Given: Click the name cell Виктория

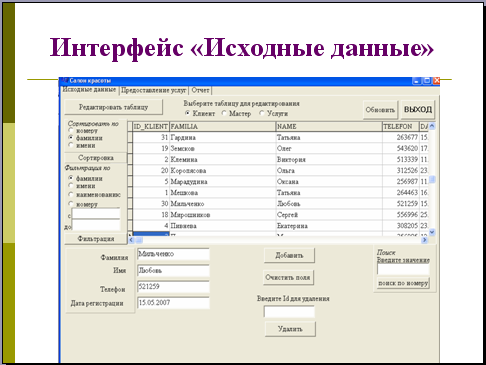Looking at the screenshot, I should pyautogui.click(x=329, y=159).
